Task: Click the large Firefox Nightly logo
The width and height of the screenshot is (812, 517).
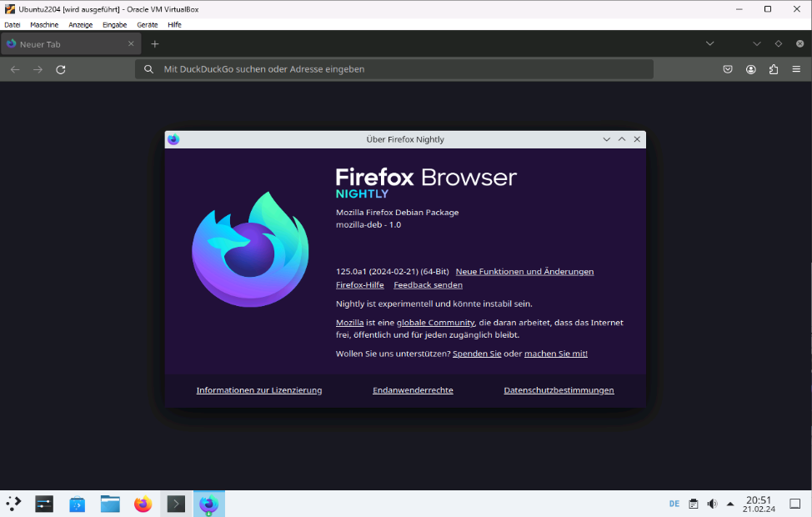Action: [x=250, y=249]
